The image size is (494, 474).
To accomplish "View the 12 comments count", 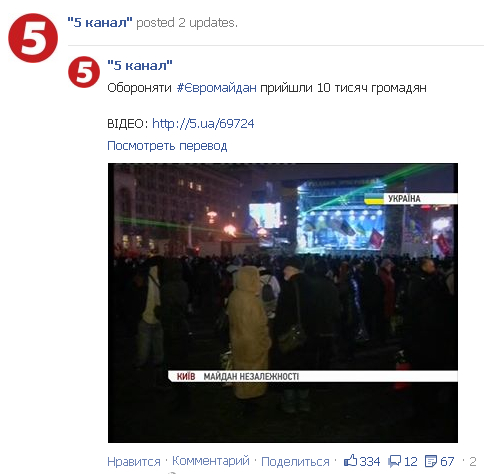I will [411, 462].
